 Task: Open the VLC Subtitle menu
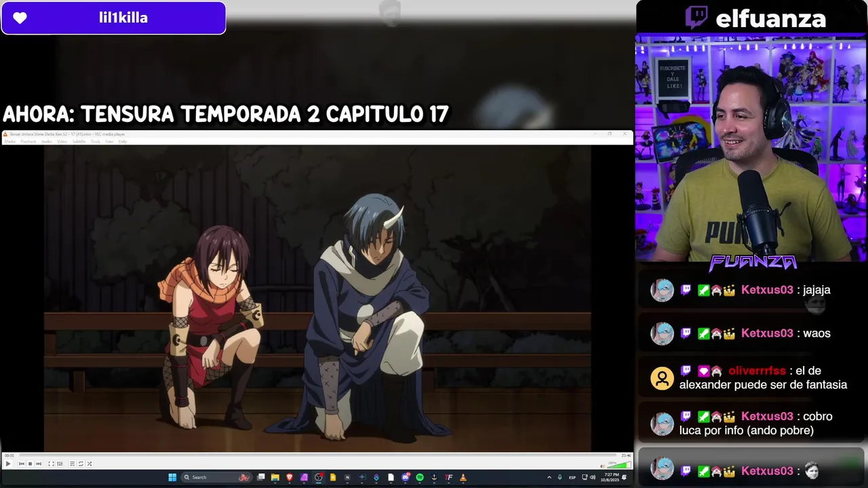pos(79,142)
